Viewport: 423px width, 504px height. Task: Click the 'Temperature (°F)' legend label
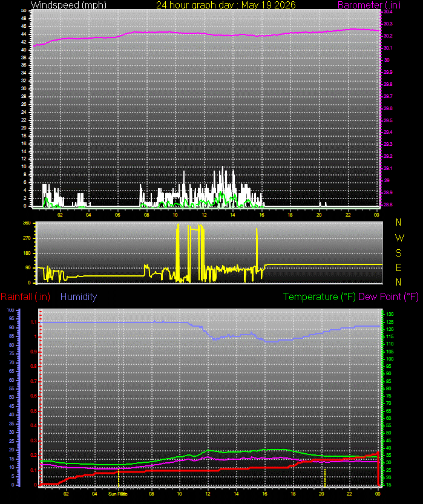(319, 296)
